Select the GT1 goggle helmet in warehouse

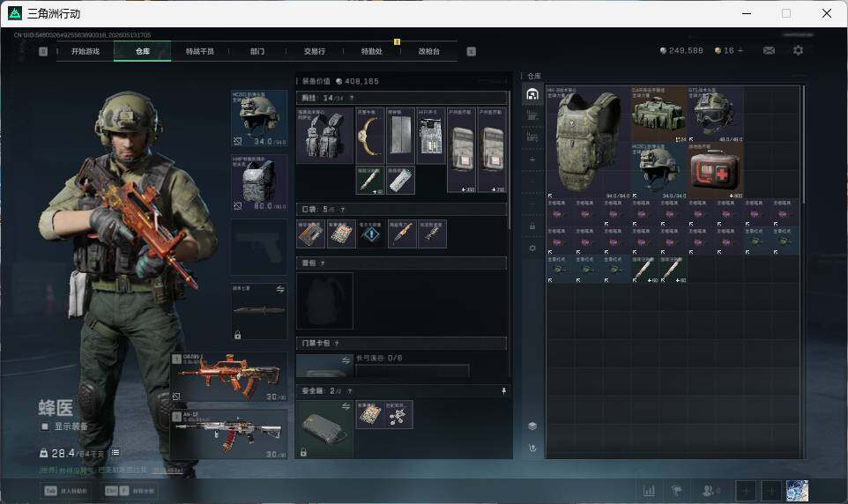pos(715,114)
